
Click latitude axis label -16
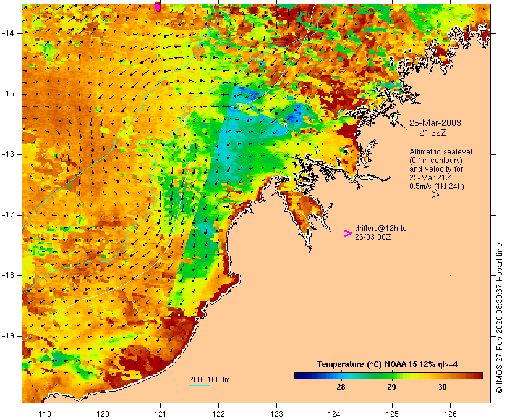[8, 154]
